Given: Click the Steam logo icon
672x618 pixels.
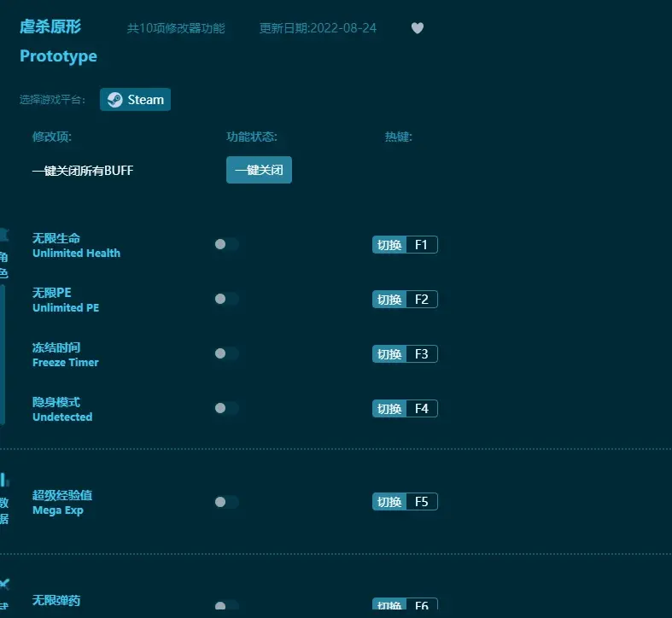Looking at the screenshot, I should point(115,100).
